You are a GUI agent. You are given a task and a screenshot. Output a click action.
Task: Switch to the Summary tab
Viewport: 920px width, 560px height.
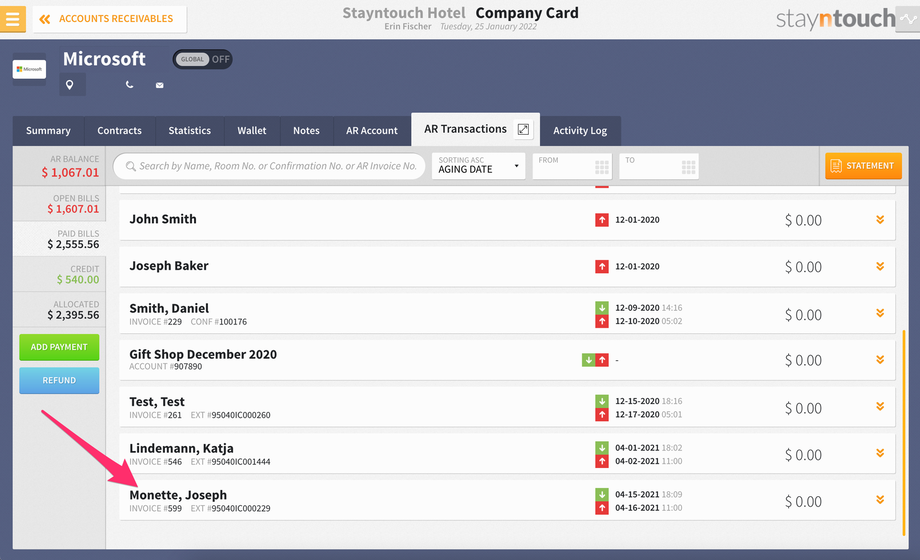(x=48, y=130)
